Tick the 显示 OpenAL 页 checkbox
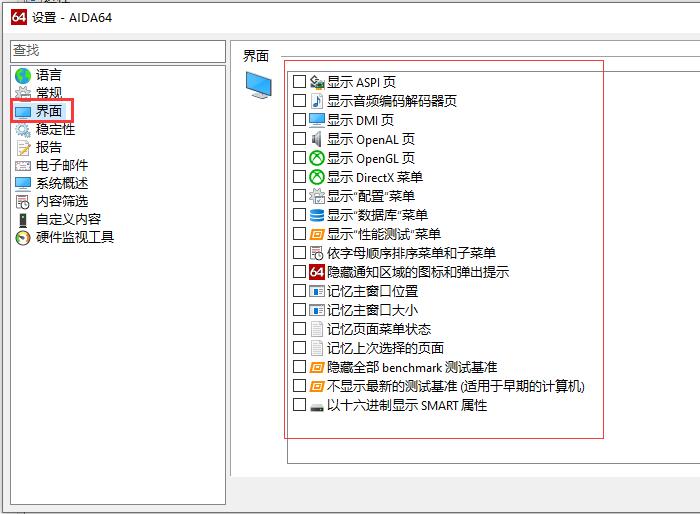This screenshot has height=514, width=700. 299,138
